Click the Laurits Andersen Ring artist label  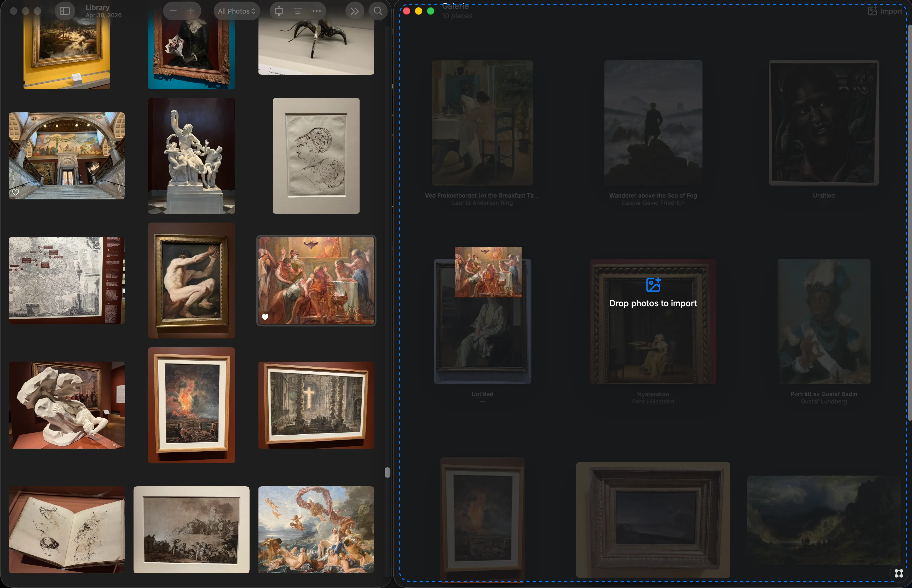click(x=482, y=203)
